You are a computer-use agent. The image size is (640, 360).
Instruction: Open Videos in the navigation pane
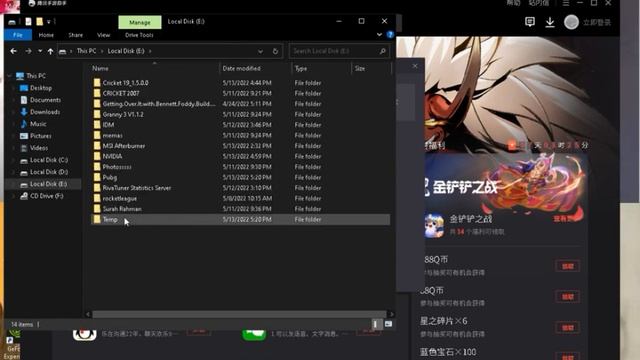(x=39, y=148)
